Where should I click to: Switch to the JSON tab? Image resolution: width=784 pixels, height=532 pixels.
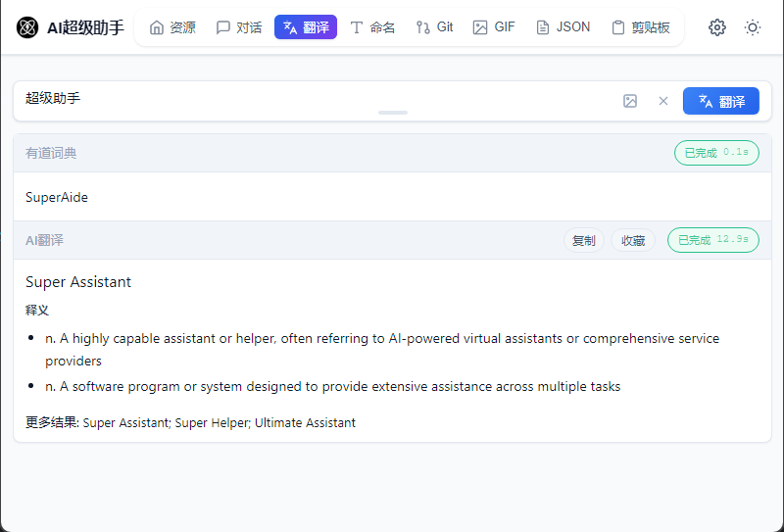click(x=563, y=27)
